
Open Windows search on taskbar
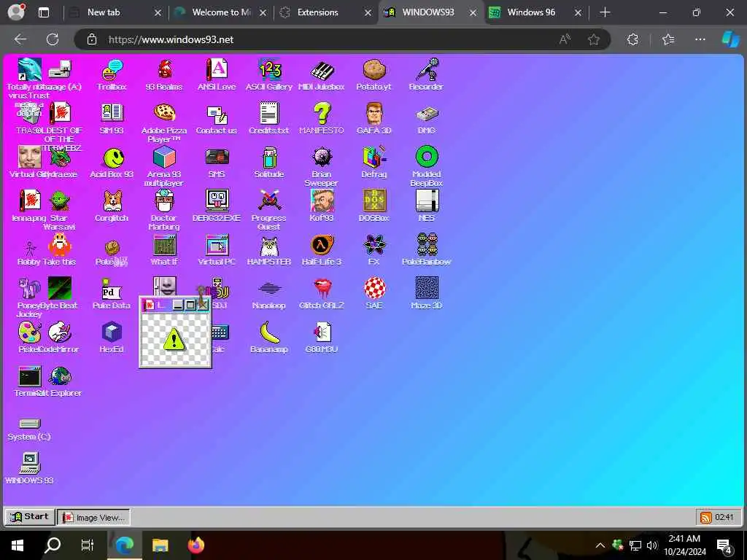point(52,545)
